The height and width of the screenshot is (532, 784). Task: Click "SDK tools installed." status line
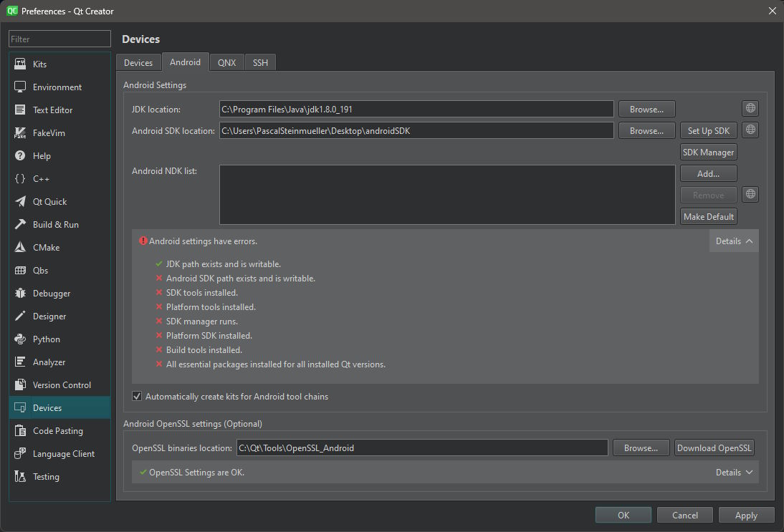tap(202, 292)
